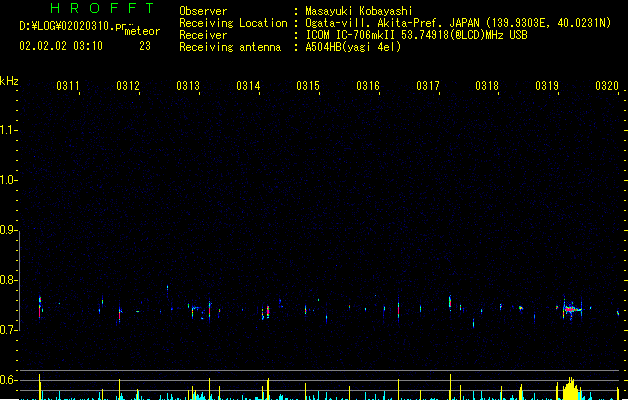Click the 0316 time marker

point(368,86)
